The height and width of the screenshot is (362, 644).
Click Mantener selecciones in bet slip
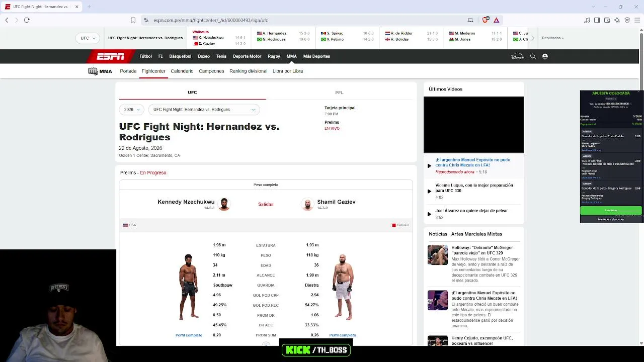coord(611,219)
